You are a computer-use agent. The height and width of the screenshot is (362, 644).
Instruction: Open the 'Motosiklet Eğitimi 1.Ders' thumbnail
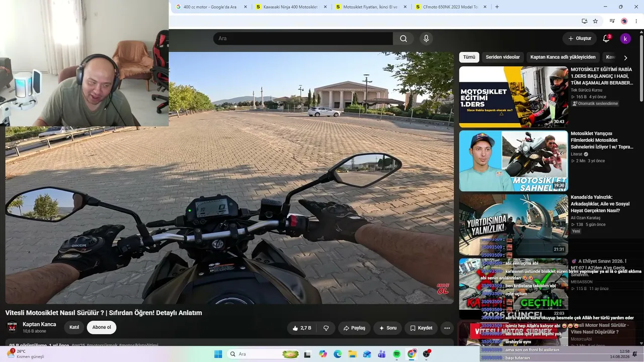click(513, 97)
